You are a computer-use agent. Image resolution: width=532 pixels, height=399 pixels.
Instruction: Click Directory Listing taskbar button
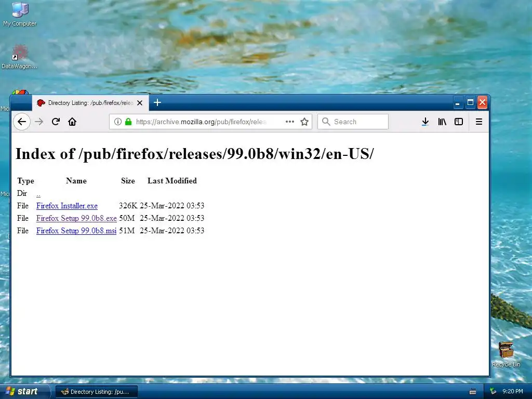[96, 392]
